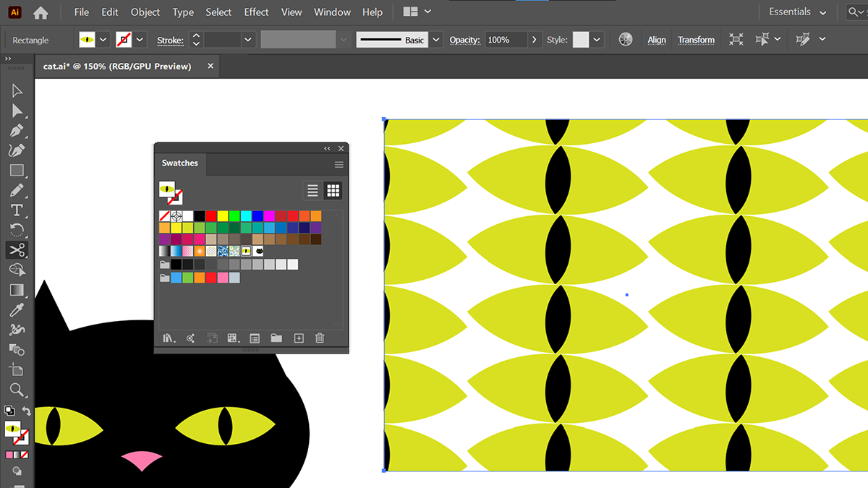Delete swatch using trash icon

320,338
